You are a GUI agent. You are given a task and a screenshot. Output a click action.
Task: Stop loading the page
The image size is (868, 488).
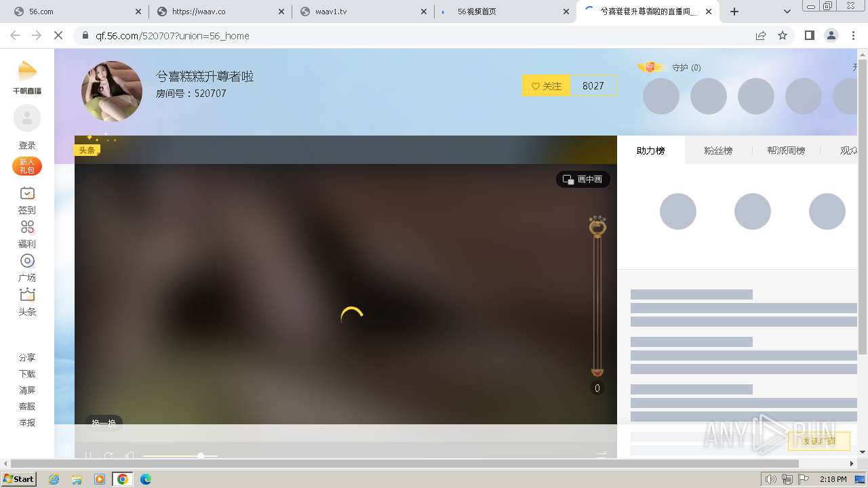58,35
